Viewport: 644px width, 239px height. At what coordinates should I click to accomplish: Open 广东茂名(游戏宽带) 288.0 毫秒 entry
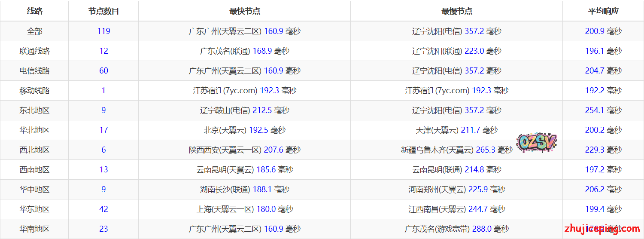(x=456, y=229)
